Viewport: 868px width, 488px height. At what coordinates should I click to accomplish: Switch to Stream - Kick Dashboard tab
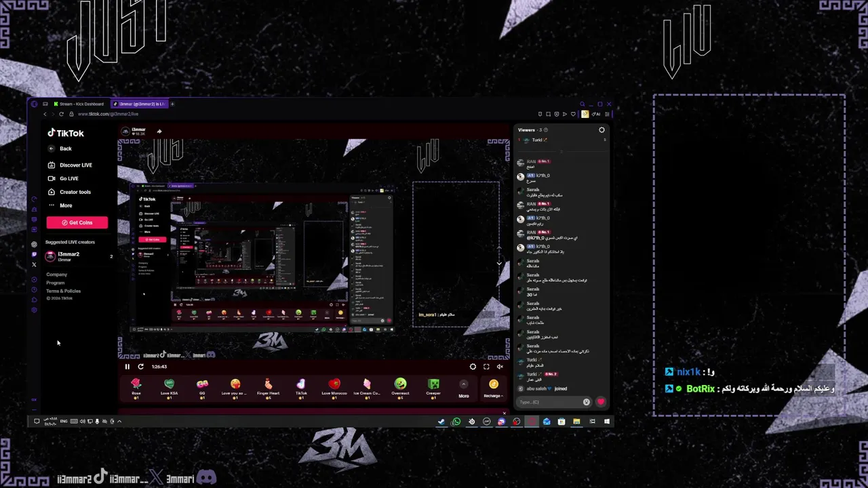[x=78, y=104]
